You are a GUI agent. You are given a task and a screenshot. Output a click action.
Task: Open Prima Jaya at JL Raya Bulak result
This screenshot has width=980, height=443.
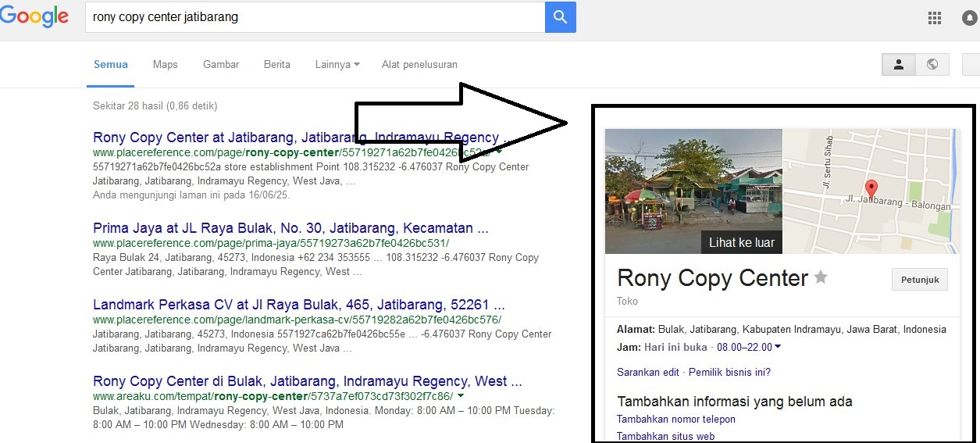point(290,228)
